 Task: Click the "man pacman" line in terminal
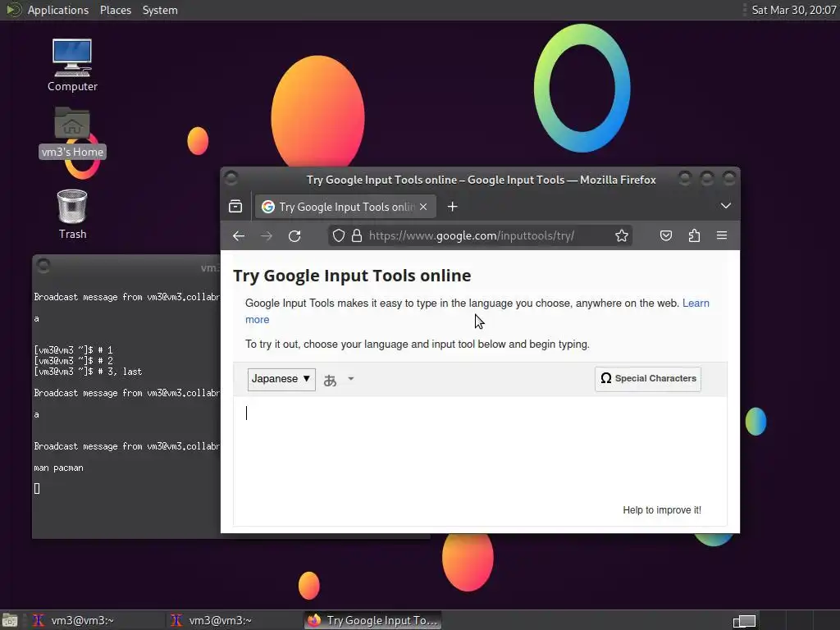pyautogui.click(x=58, y=468)
